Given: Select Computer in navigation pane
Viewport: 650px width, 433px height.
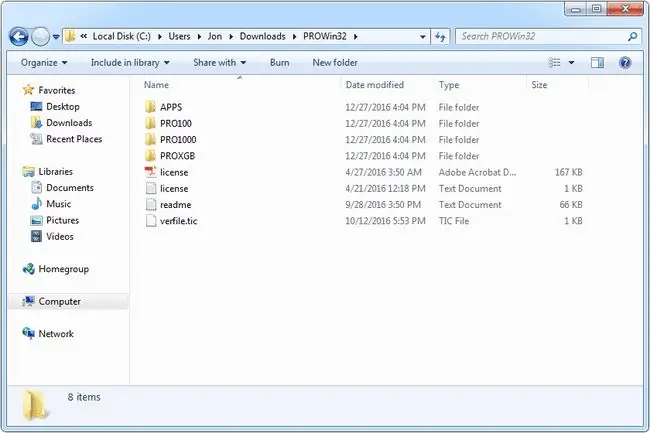Looking at the screenshot, I should pyautogui.click(x=59, y=301).
